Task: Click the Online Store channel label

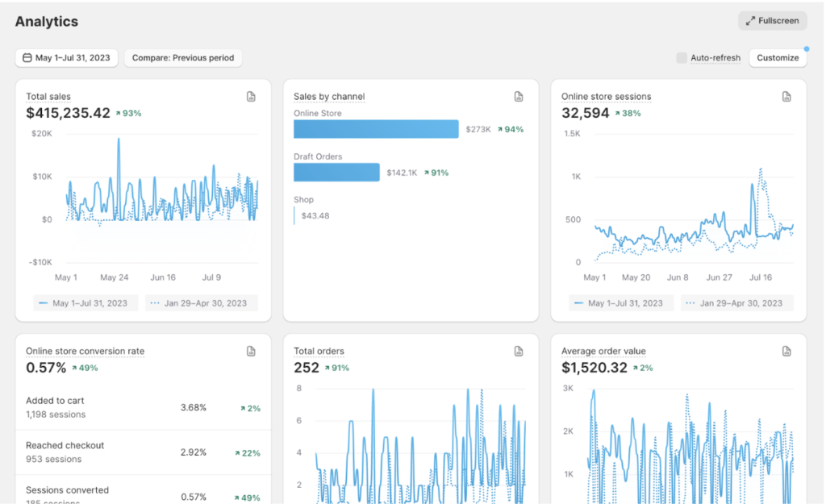Action: [x=318, y=113]
